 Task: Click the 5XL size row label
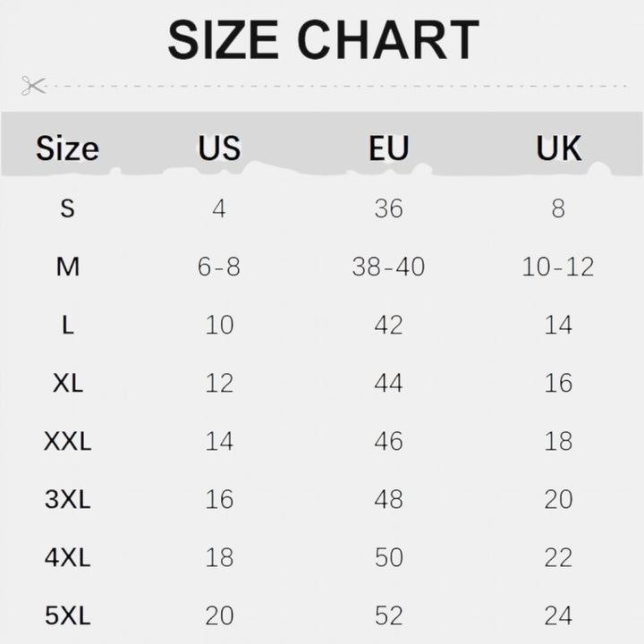[68, 615]
